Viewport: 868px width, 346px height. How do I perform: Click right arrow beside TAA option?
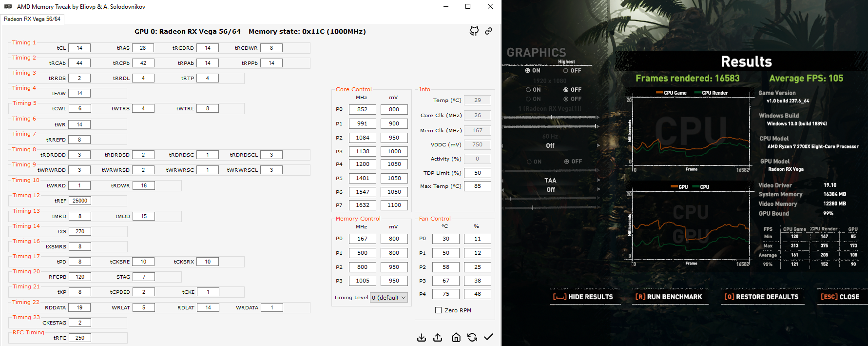(598, 180)
